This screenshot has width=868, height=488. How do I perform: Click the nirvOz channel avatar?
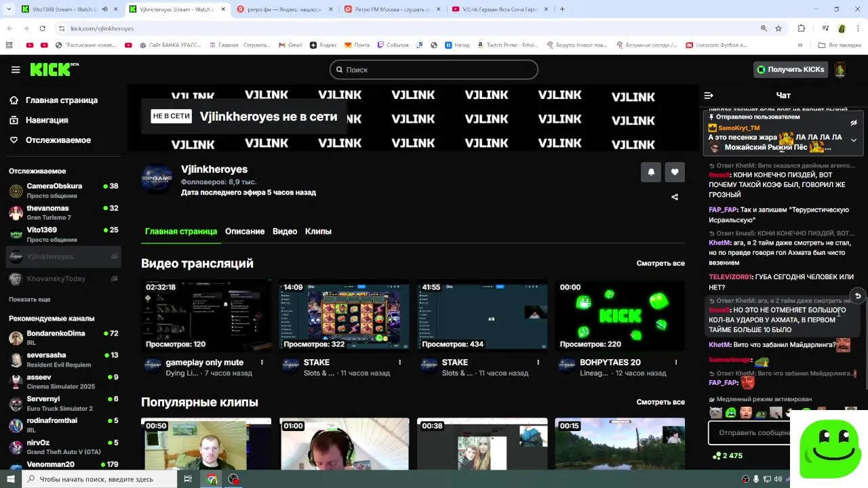point(16,447)
